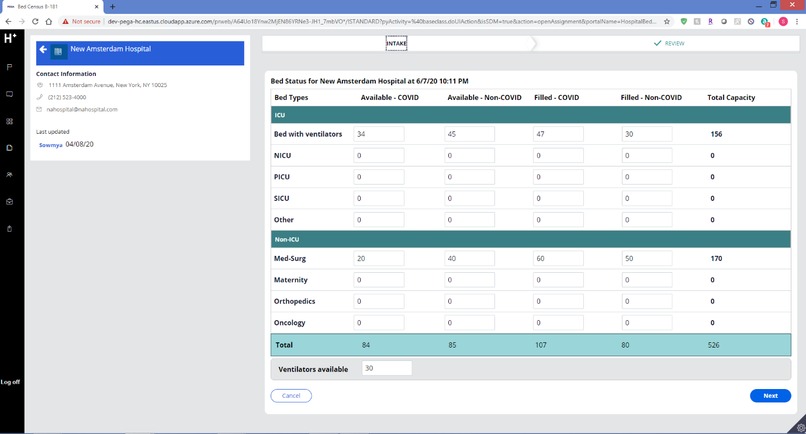The width and height of the screenshot is (806, 434).
Task: Click total capacity value 526
Action: click(x=713, y=345)
